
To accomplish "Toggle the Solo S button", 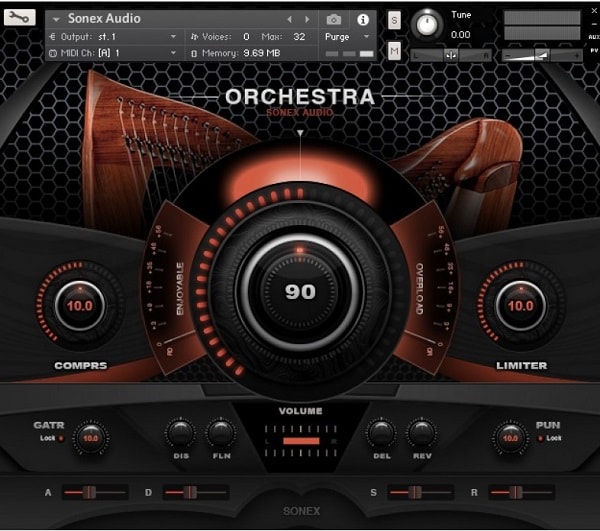I will (394, 20).
